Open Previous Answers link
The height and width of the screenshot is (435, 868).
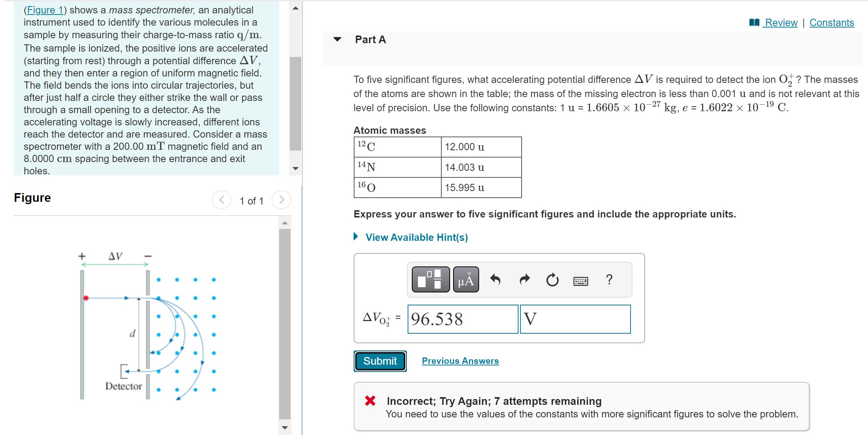click(x=460, y=361)
